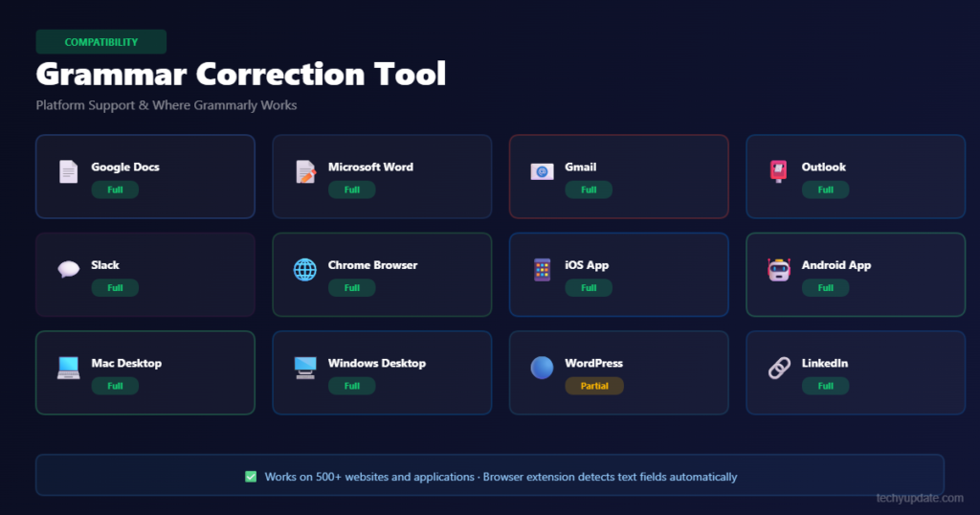This screenshot has height=515, width=980.
Task: Select the Gmail envelope icon
Action: [542, 171]
